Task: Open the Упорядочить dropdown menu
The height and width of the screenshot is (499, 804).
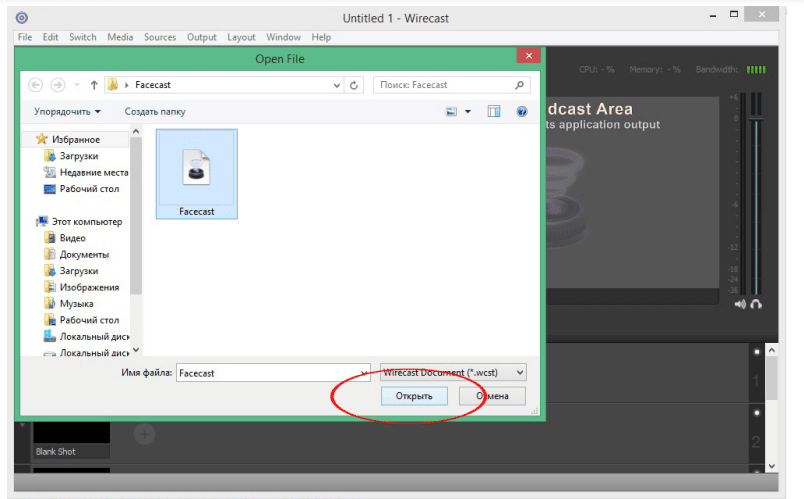Action: [x=67, y=111]
